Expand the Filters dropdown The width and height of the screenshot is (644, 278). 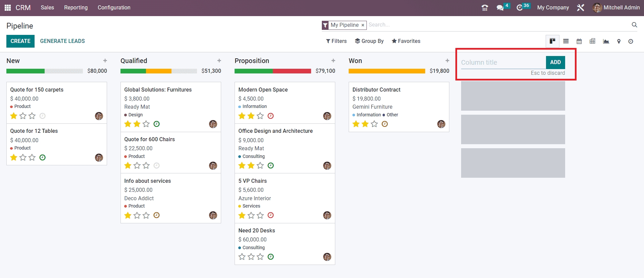click(336, 41)
